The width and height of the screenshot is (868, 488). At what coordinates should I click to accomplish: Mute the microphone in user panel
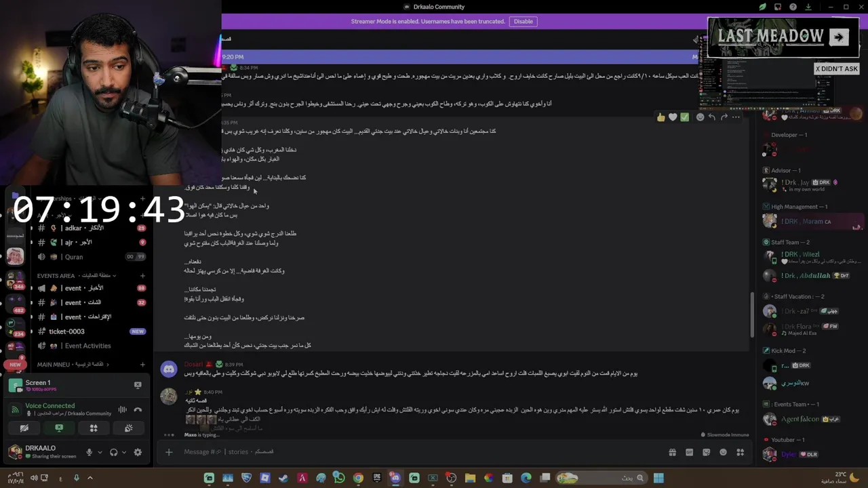coord(89,452)
